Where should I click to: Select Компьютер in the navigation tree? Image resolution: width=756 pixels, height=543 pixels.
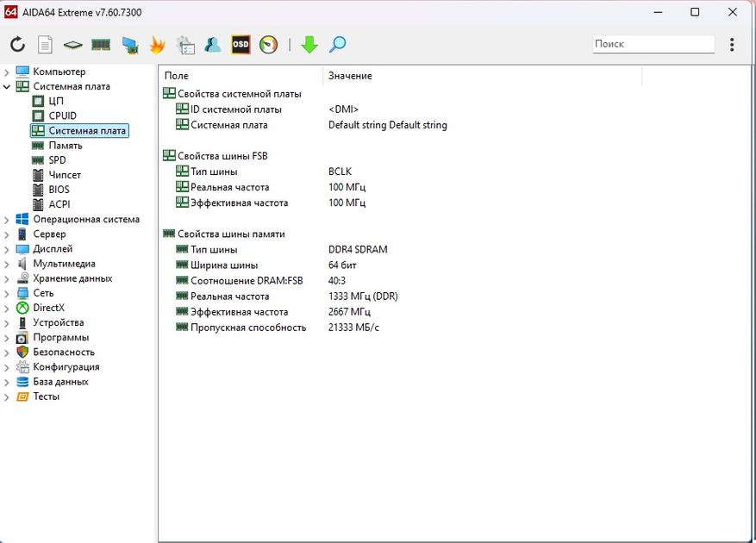pos(59,72)
